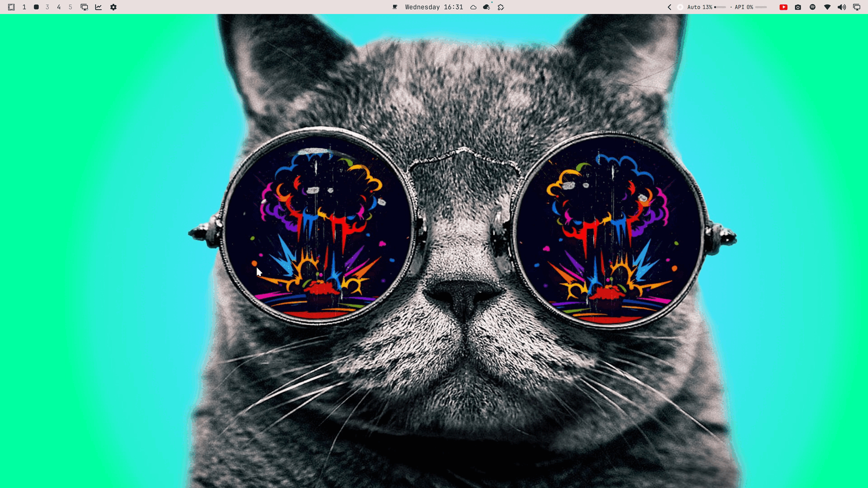Click the layout frame icon in top-left

click(x=11, y=7)
